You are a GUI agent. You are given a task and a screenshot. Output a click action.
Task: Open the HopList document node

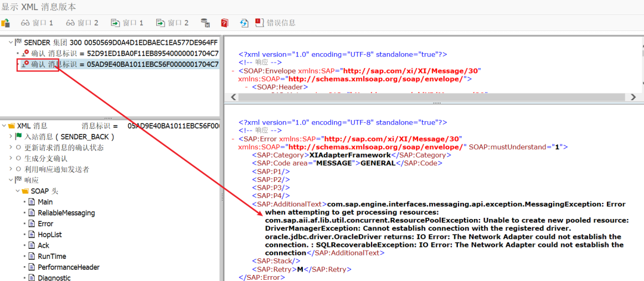click(x=49, y=234)
